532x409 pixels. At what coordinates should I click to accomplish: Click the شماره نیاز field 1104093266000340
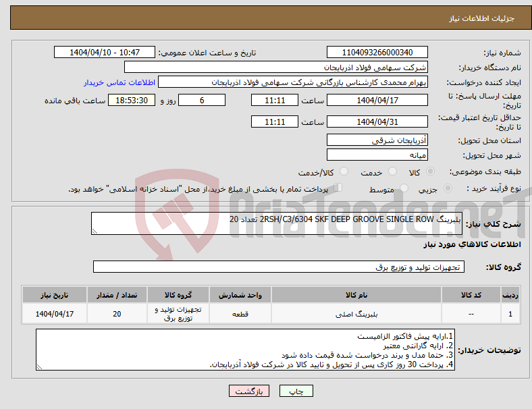377,52
